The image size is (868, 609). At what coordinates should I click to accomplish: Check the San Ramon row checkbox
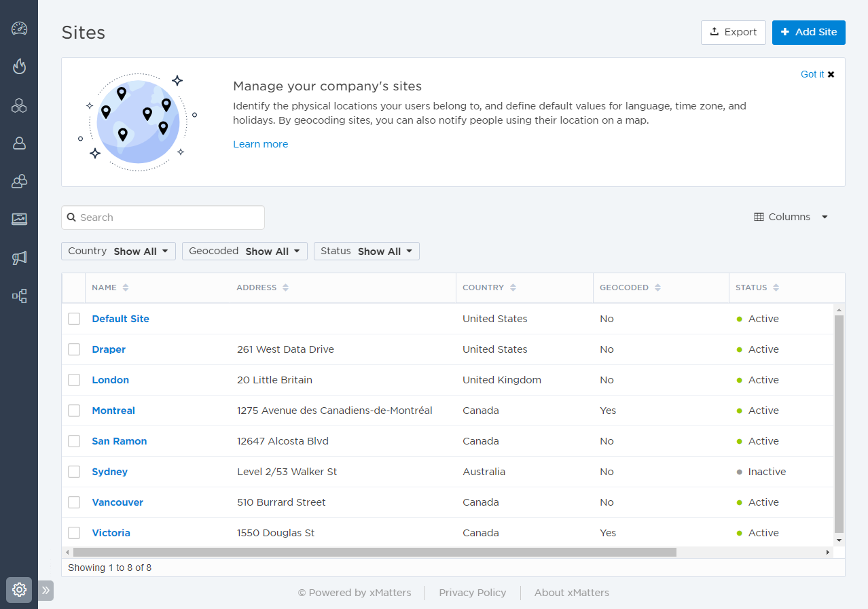pyautogui.click(x=74, y=441)
